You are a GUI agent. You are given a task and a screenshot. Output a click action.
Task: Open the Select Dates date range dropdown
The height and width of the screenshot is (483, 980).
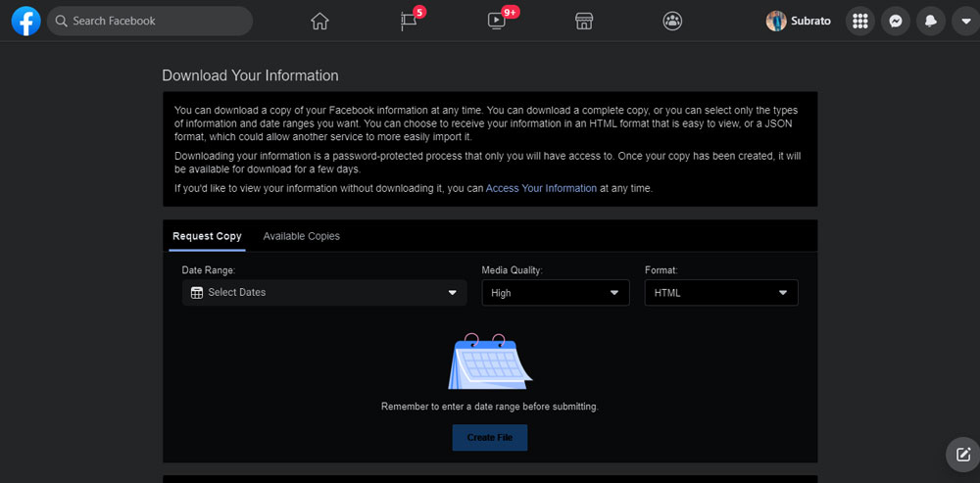point(324,292)
